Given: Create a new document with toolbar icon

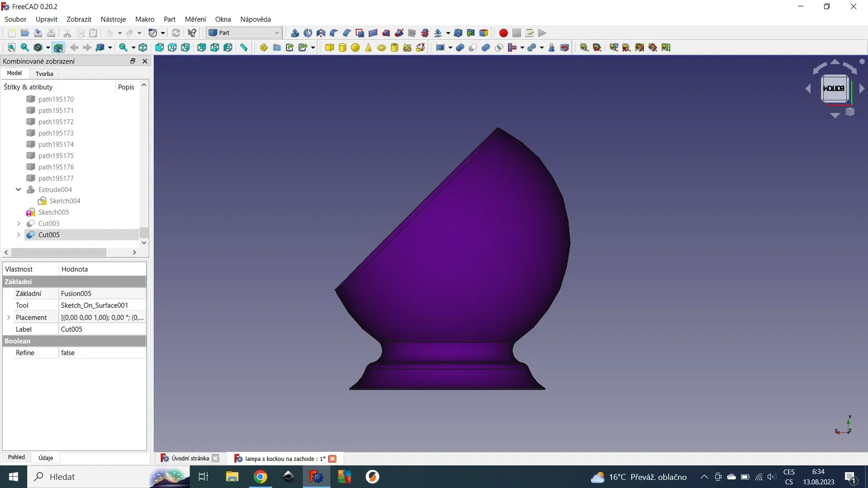Looking at the screenshot, I should [x=11, y=33].
